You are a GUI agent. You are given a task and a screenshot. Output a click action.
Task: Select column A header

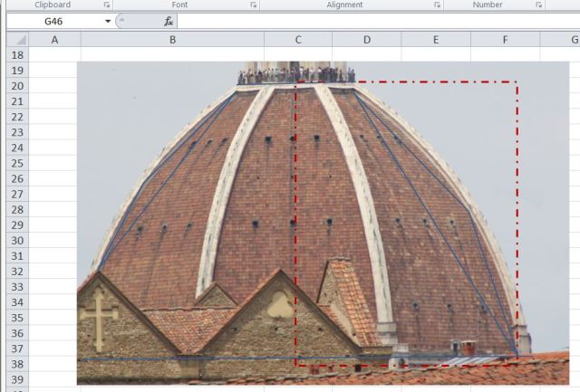54,40
